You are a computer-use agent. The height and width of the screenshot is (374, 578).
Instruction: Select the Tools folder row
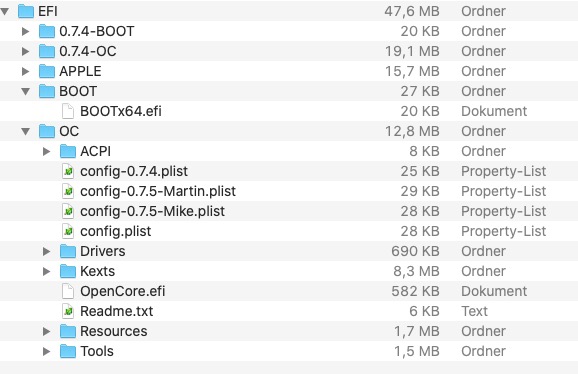[289, 351]
